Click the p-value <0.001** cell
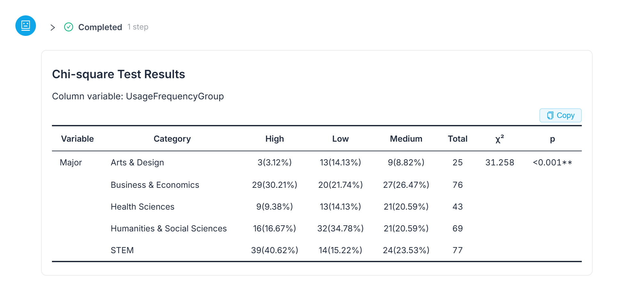This screenshot has height=291, width=644. pyautogui.click(x=552, y=162)
